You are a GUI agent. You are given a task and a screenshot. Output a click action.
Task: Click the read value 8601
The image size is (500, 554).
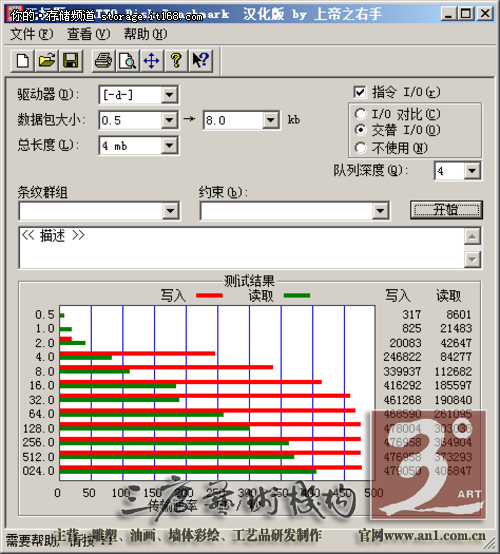[x=459, y=314]
